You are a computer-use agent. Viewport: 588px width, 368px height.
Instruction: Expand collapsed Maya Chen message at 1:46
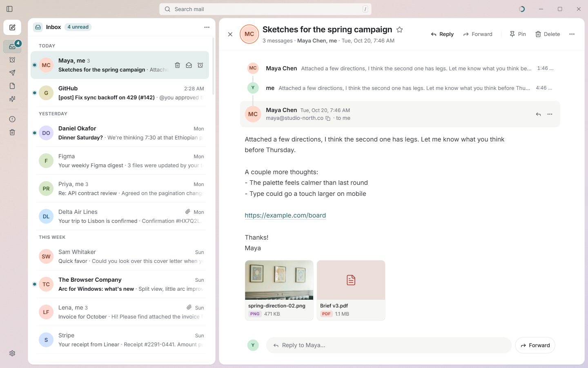(400, 68)
